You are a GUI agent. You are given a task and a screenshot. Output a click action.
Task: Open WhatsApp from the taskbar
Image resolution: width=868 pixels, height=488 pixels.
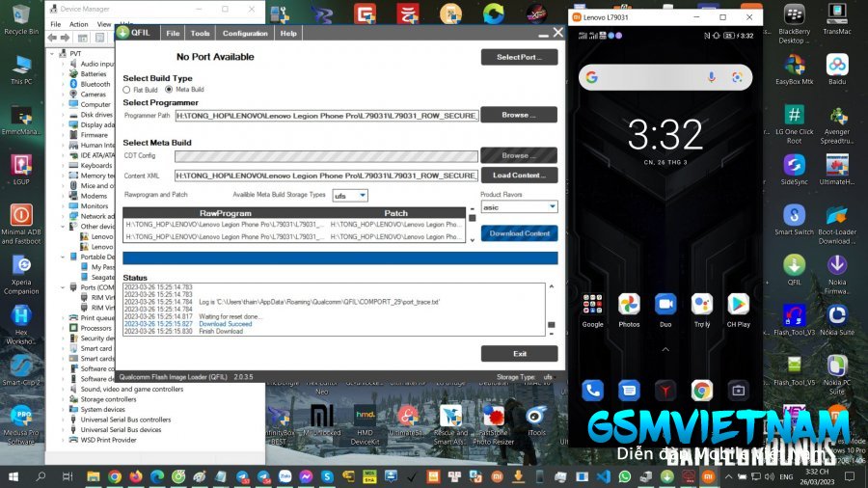[x=624, y=476]
